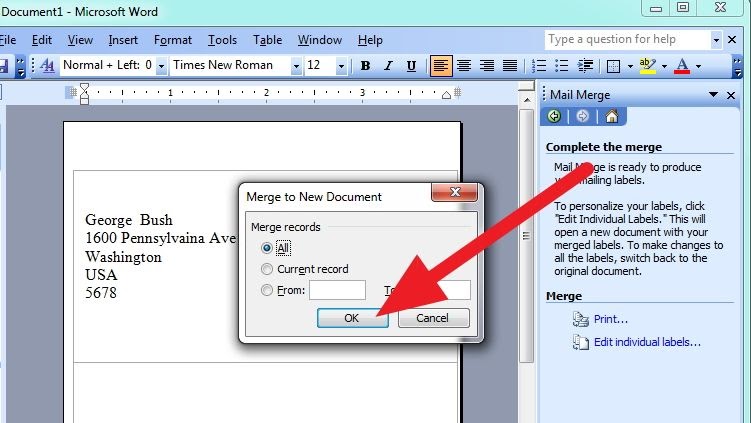The height and width of the screenshot is (423, 751).
Task: Apply numbered list
Action: click(x=539, y=66)
